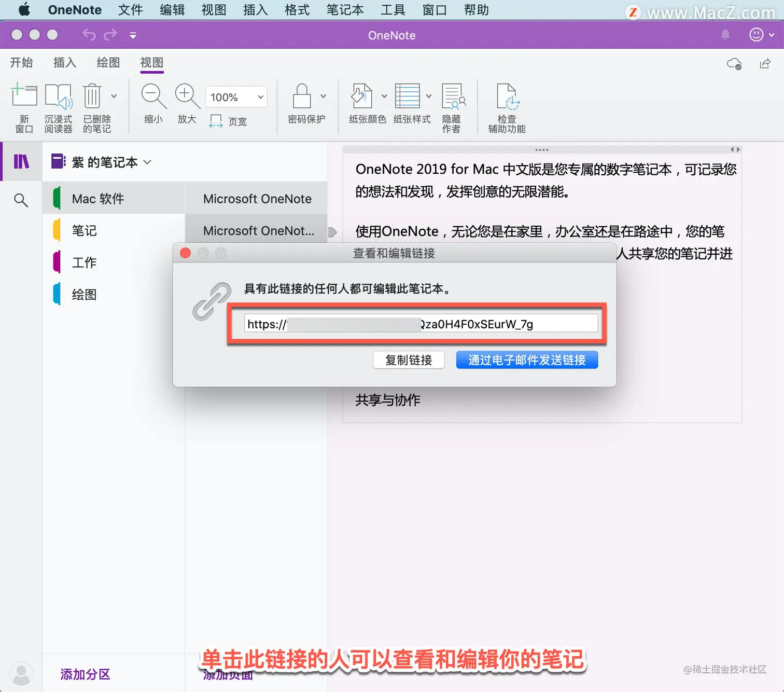Switch to the Home (开始) ribbon tab
The image size is (784, 692).
point(22,63)
